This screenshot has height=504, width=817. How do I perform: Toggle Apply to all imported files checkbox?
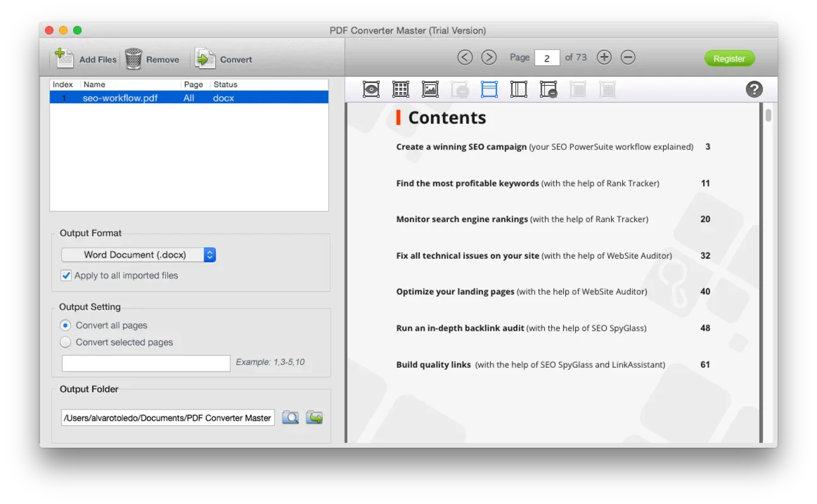pyautogui.click(x=66, y=275)
